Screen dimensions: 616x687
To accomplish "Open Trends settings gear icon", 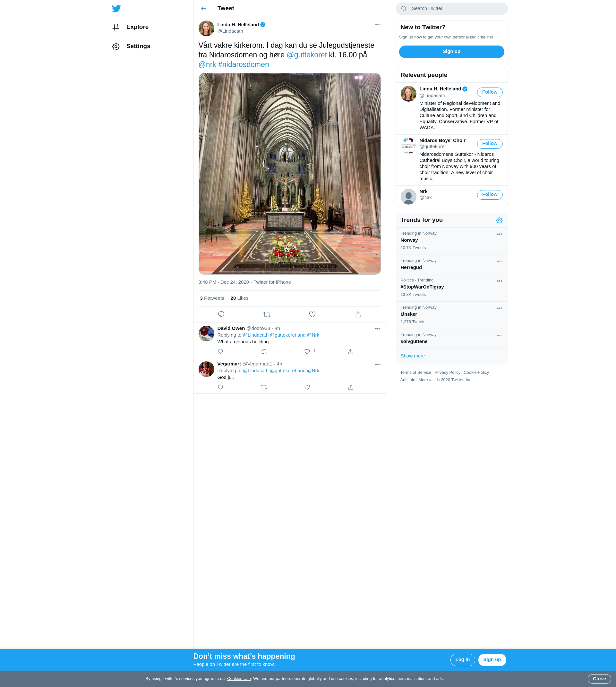I will click(499, 220).
